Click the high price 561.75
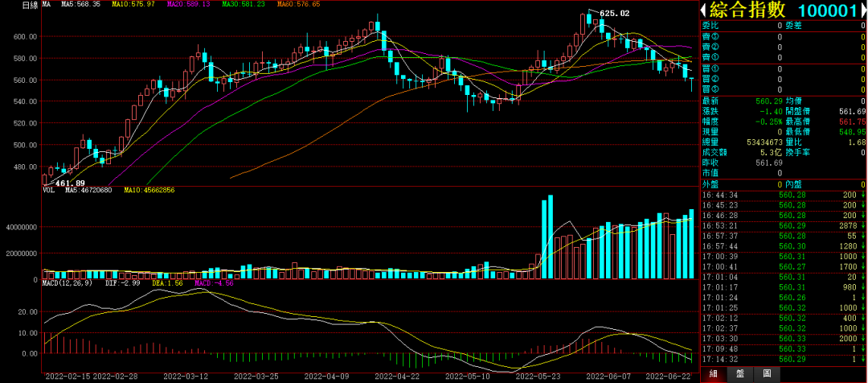This screenshot has height=383, width=868. coord(851,121)
